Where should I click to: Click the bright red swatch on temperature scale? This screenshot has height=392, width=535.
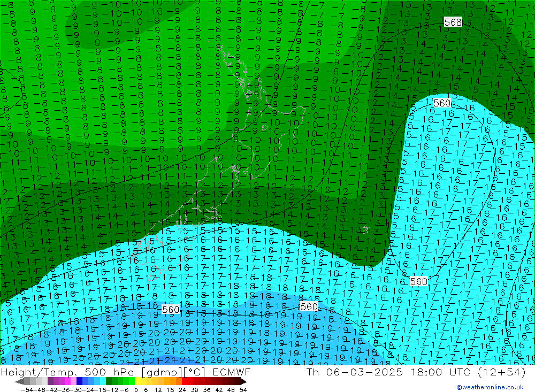185,381
